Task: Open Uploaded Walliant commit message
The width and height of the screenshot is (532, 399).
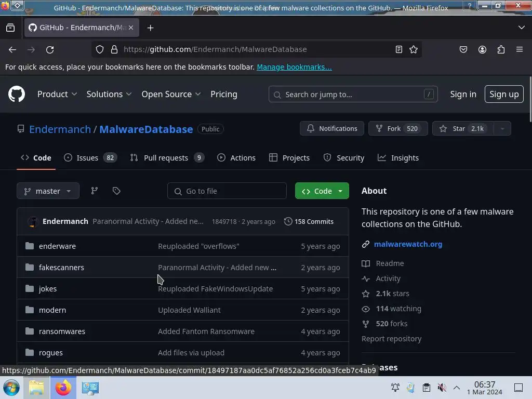Action: 189,310
